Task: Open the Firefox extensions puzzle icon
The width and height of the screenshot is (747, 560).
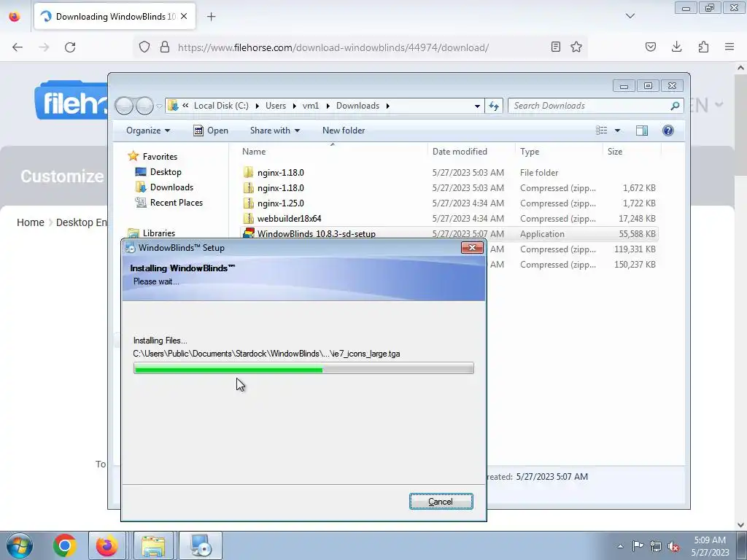Action: tap(703, 47)
